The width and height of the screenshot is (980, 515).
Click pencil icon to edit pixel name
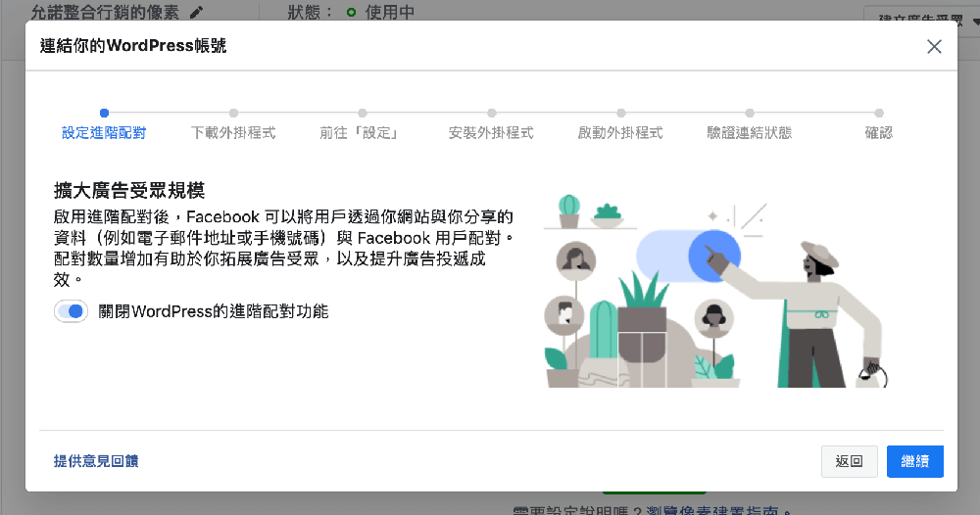coord(196,12)
